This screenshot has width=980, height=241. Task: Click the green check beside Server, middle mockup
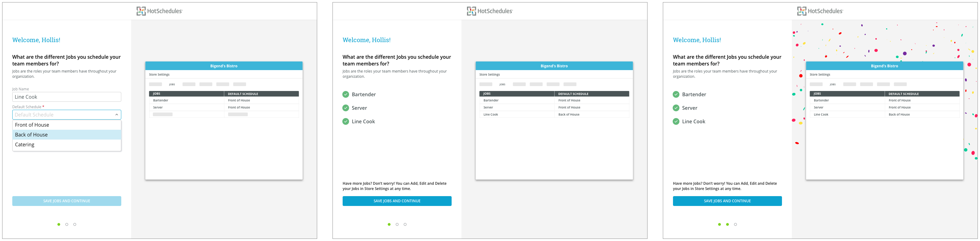point(345,108)
